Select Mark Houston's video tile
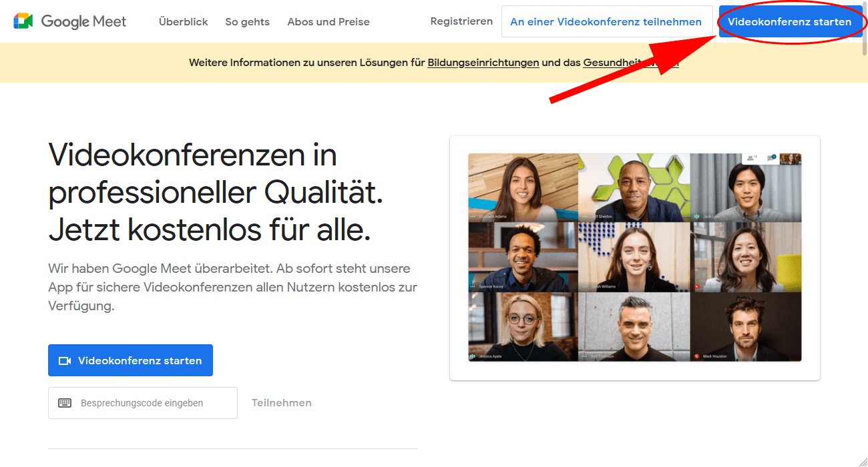 [746, 327]
